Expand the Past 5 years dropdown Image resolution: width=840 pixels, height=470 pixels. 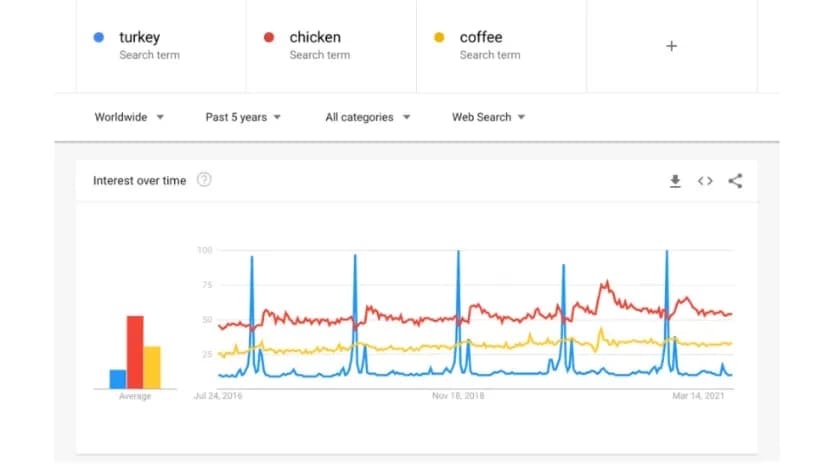[243, 117]
